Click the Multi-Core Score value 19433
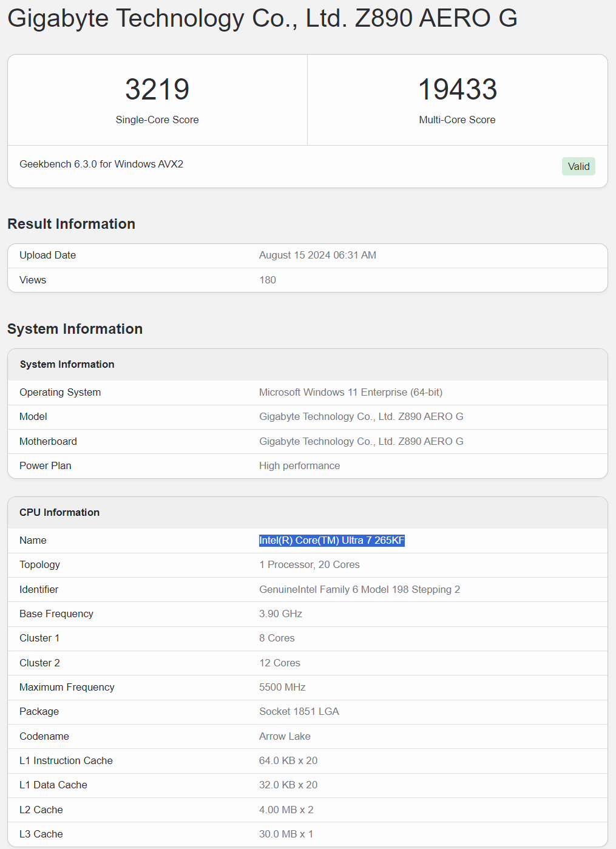Screen dimensions: 616x849 (458, 89)
